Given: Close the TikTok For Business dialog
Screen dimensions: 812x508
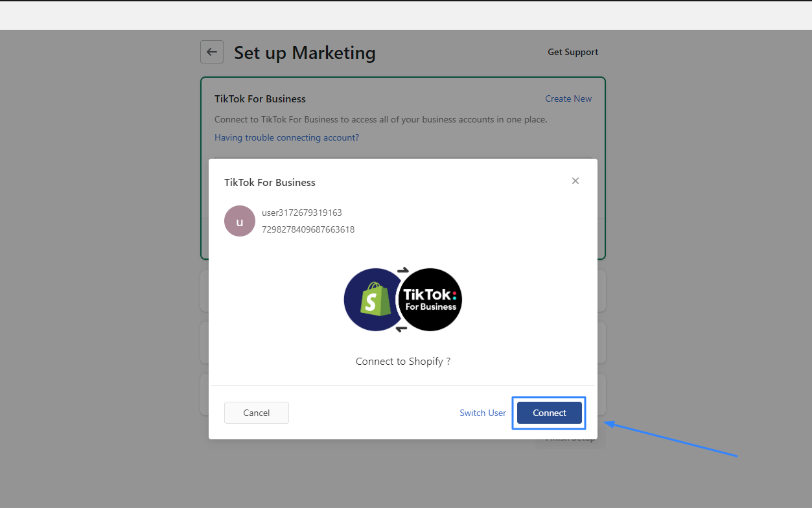Looking at the screenshot, I should pyautogui.click(x=575, y=181).
